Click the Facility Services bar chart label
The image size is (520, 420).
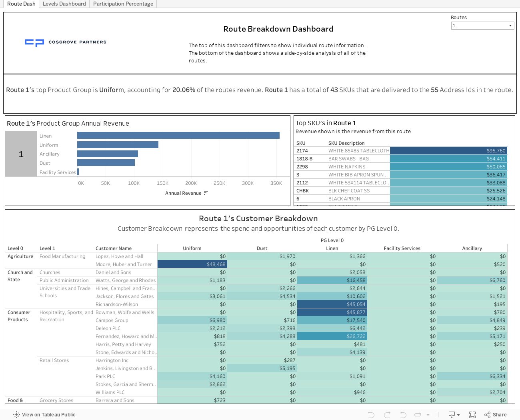click(58, 172)
